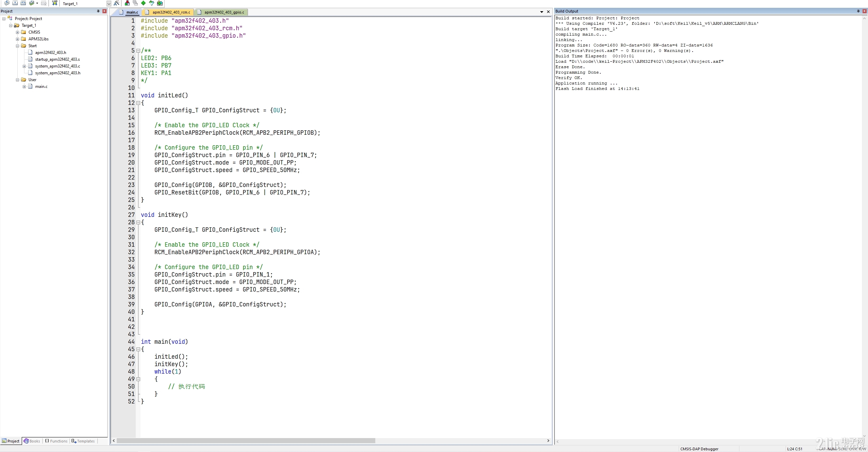Click the editor horizontal scrollbar thumb
The width and height of the screenshot is (868, 452).
246,441
